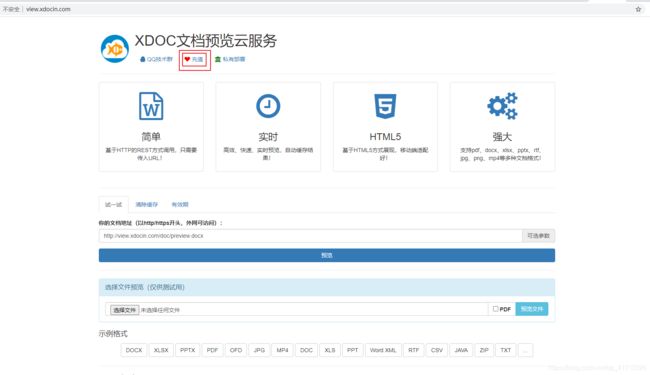Select the PPTX sample format

coord(187,350)
